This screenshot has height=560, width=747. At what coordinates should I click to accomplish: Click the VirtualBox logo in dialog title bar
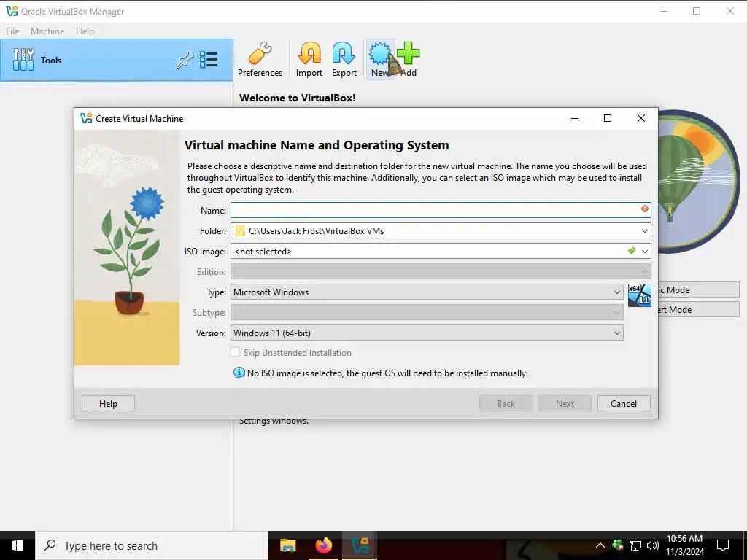tap(86, 118)
